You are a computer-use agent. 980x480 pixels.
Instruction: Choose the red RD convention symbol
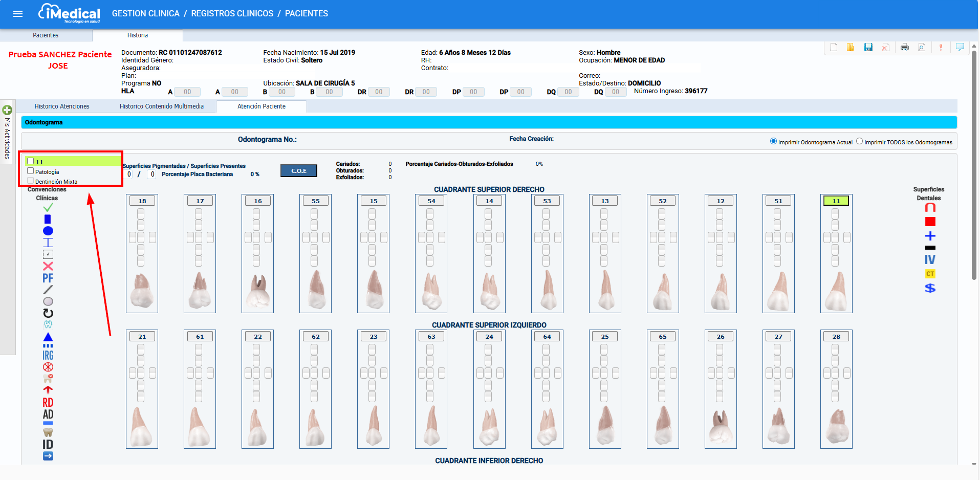tap(48, 402)
